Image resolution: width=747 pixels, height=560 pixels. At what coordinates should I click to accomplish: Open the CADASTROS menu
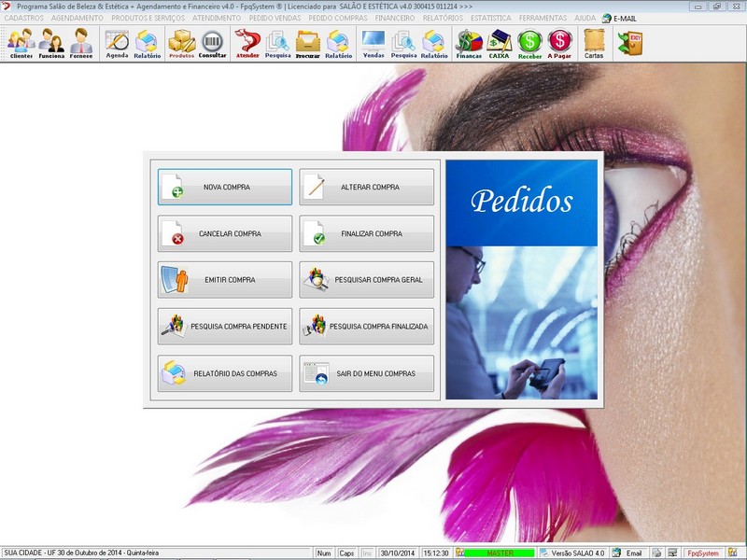(x=24, y=18)
